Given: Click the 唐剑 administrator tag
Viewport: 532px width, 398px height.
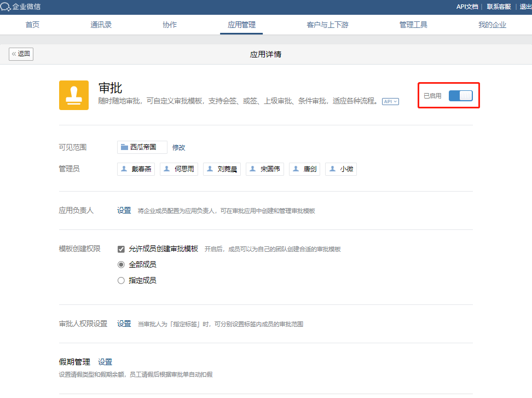Looking at the screenshot, I should [304, 169].
